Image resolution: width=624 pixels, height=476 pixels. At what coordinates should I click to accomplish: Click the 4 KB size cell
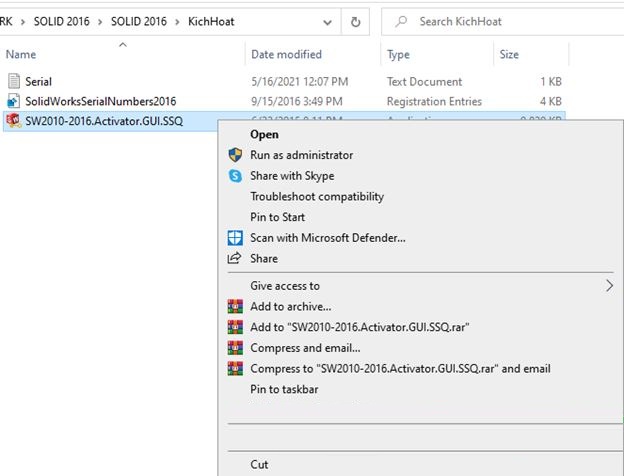coord(551,101)
